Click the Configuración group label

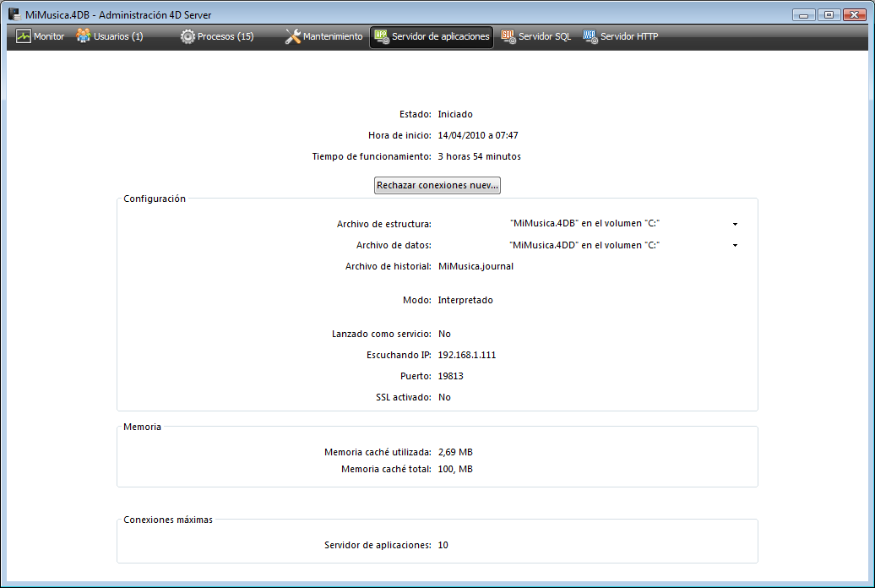[155, 199]
